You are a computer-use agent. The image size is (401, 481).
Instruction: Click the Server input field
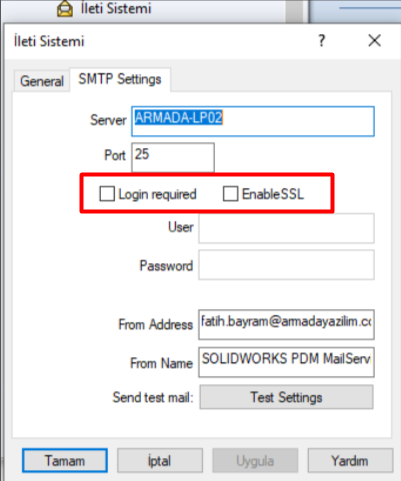(253, 121)
